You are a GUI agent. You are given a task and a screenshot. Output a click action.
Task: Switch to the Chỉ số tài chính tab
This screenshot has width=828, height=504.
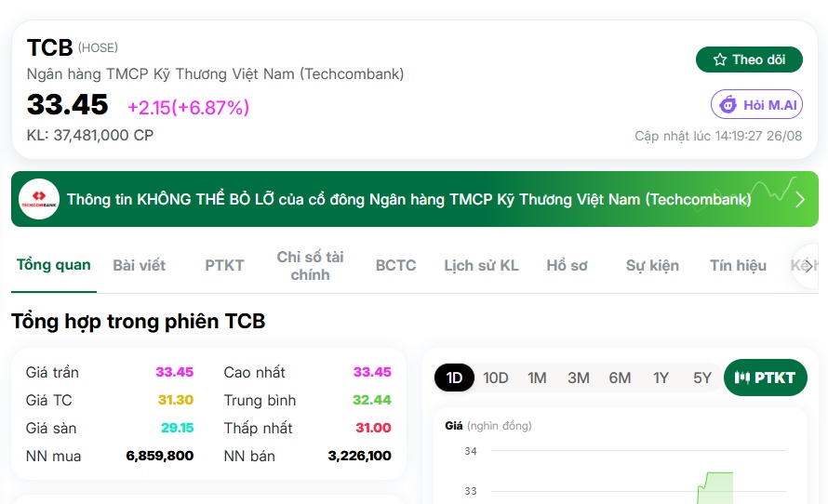point(310,266)
